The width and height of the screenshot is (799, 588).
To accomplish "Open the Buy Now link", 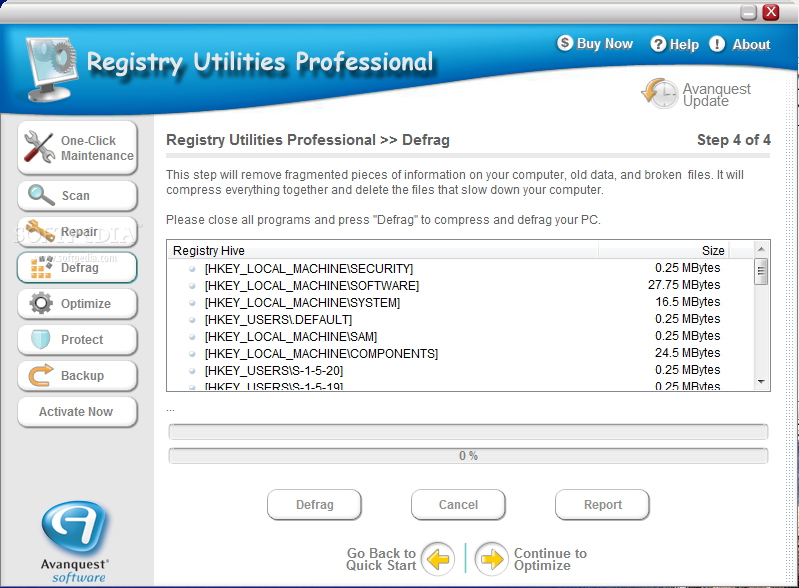I will click(604, 44).
